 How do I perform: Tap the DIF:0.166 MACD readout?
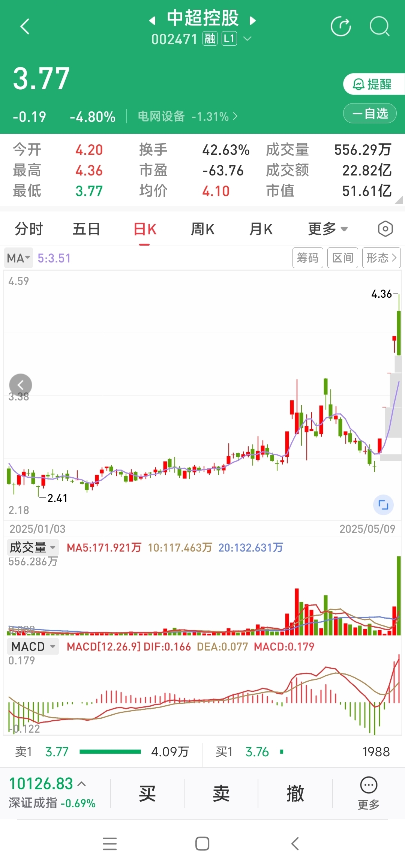pos(167,646)
